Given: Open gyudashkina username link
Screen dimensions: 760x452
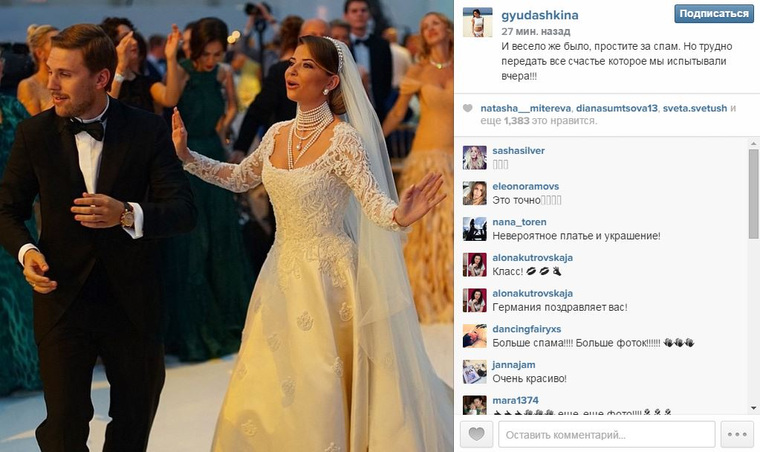Looking at the screenshot, I should (x=539, y=16).
